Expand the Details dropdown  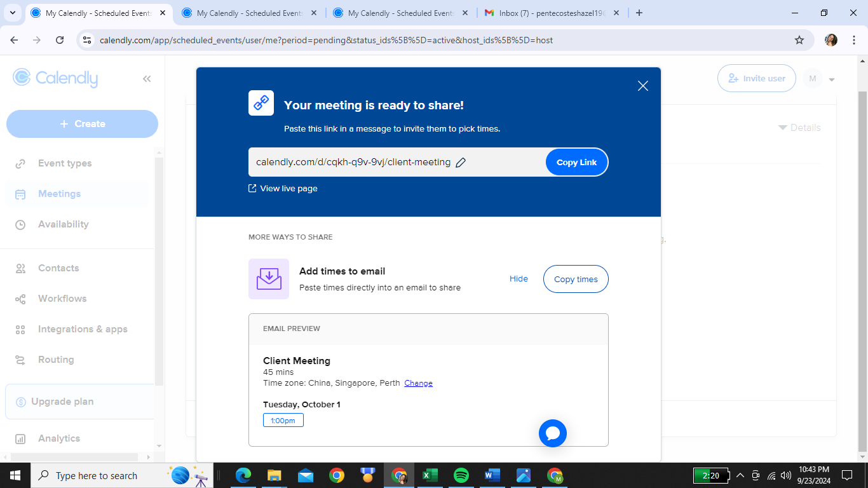pyautogui.click(x=799, y=128)
